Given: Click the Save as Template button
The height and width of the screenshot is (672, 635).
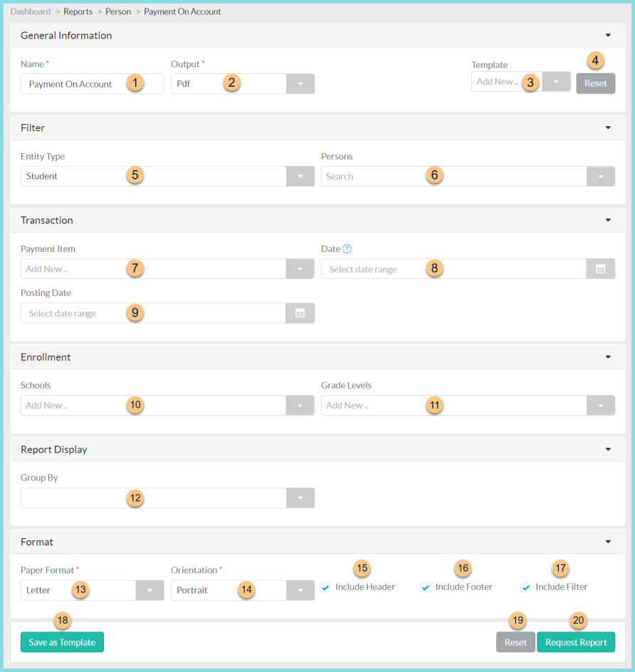Looking at the screenshot, I should [62, 641].
